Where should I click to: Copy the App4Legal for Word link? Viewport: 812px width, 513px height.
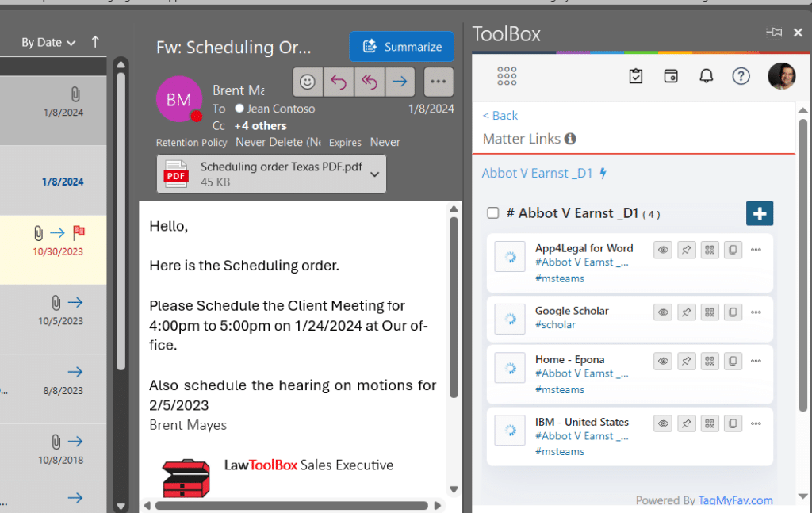(x=733, y=250)
